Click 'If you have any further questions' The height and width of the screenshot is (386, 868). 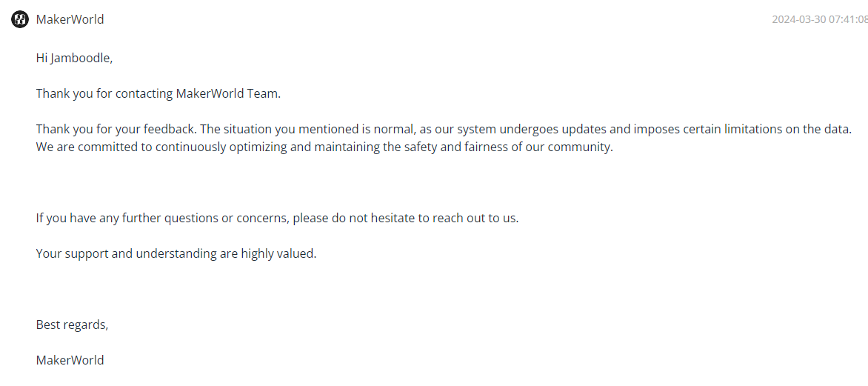[127, 218]
